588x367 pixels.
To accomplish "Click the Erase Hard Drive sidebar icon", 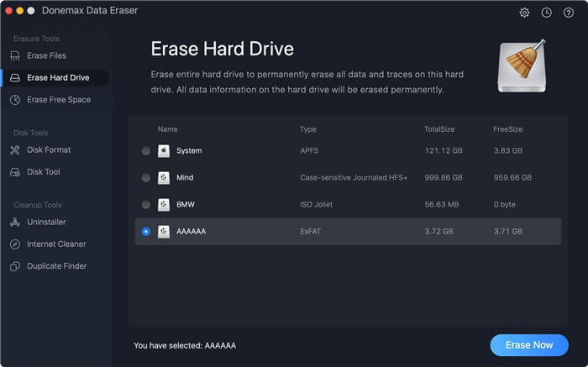I will tap(15, 77).
